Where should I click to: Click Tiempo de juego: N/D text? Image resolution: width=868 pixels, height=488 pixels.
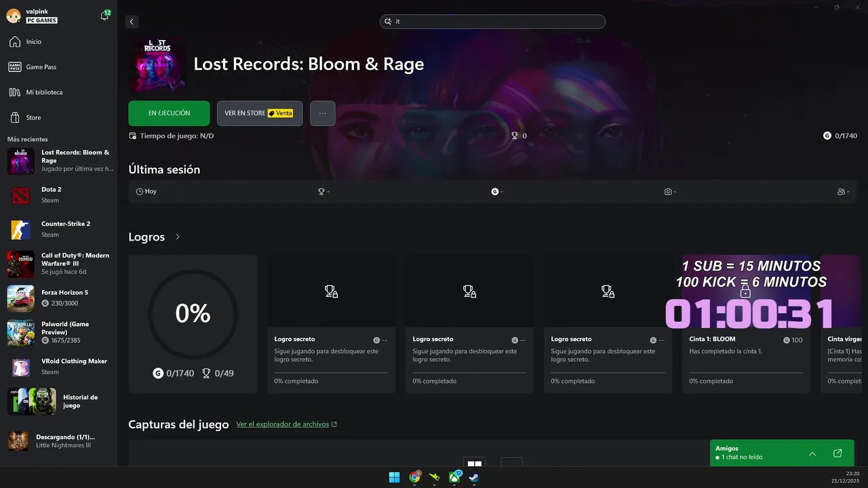pyautogui.click(x=177, y=136)
